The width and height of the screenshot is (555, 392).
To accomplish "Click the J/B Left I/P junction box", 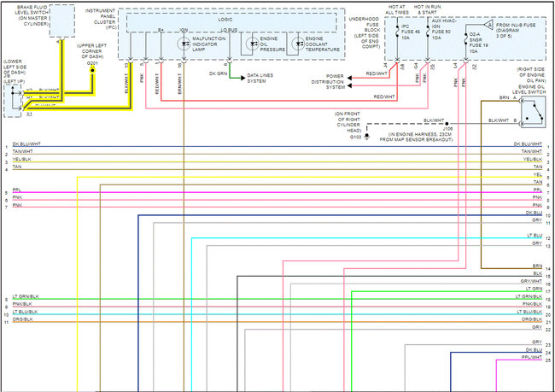I will click(x=13, y=101).
